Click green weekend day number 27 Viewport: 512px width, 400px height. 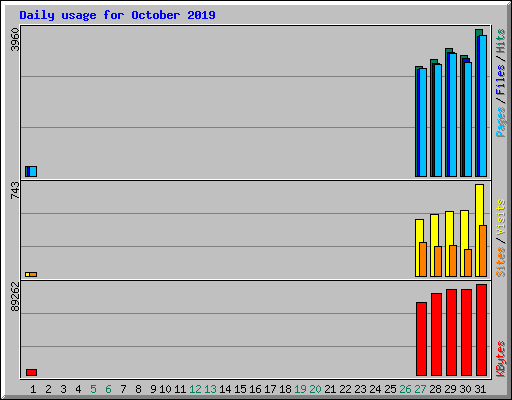[420, 389]
